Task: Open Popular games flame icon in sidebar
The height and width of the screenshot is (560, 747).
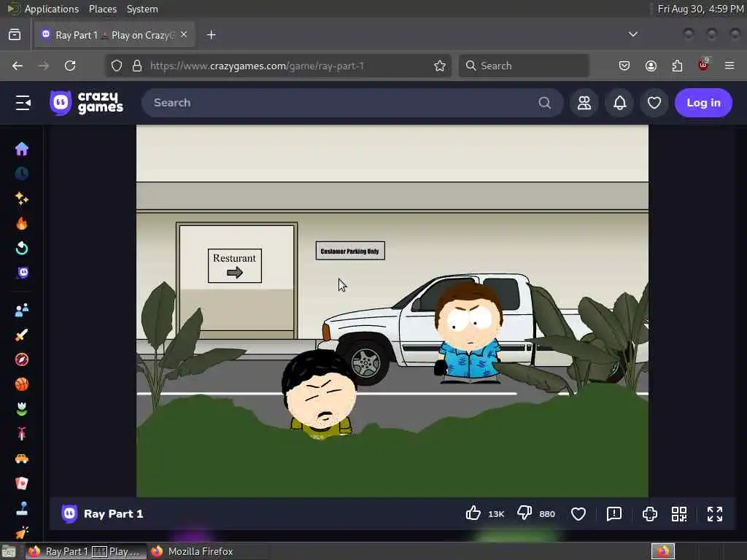Action: click(x=21, y=223)
